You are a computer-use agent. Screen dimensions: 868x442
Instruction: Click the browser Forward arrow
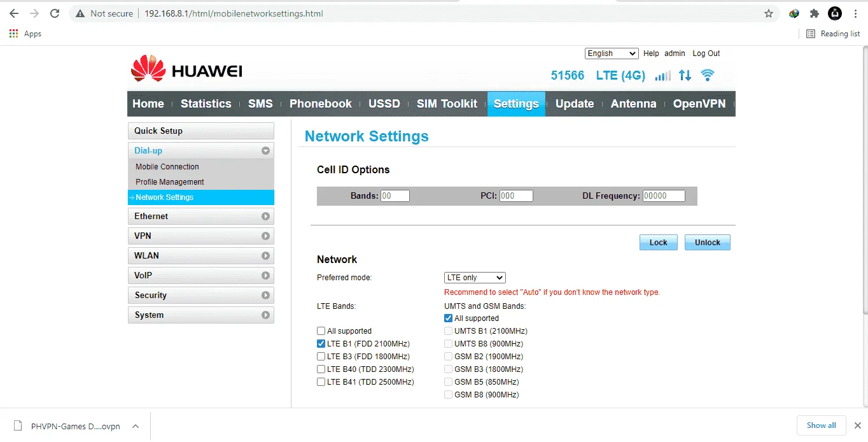point(34,13)
